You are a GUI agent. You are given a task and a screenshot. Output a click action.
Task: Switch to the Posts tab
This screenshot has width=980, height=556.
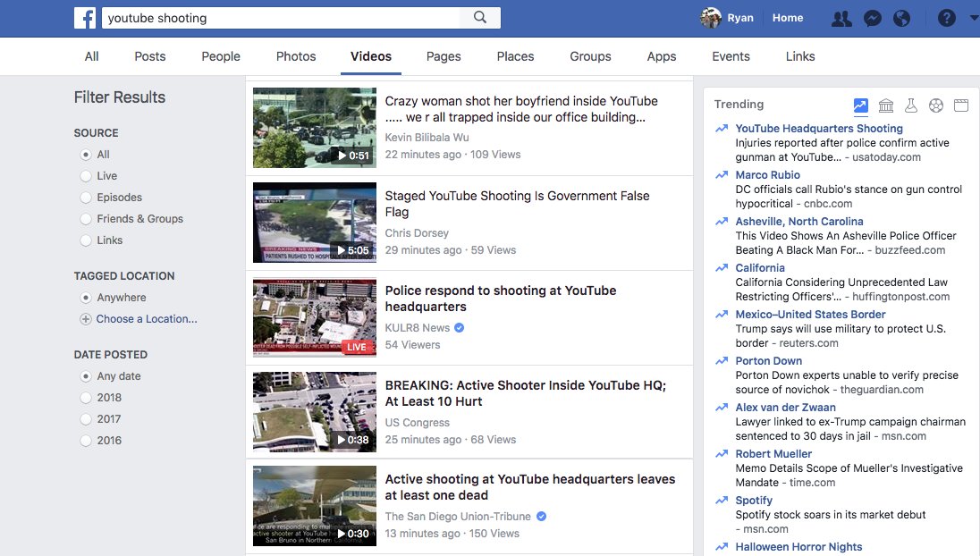click(x=150, y=56)
